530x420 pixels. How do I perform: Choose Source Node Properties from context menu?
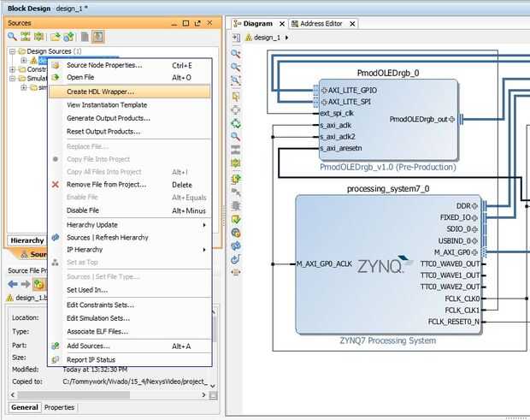130,65
